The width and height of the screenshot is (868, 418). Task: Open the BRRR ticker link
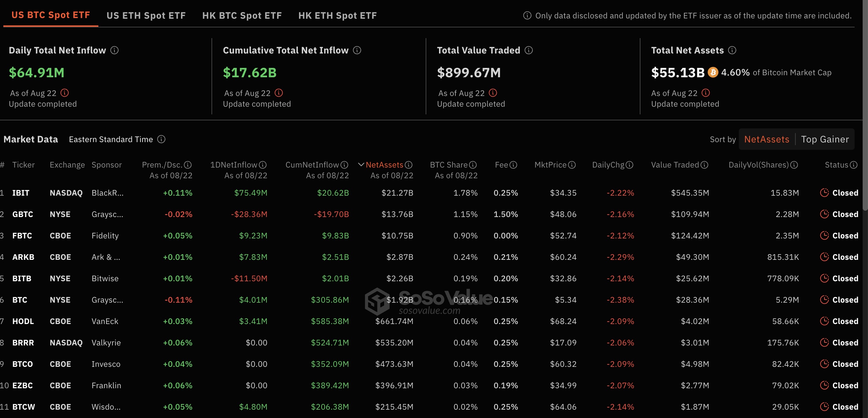[23, 342]
